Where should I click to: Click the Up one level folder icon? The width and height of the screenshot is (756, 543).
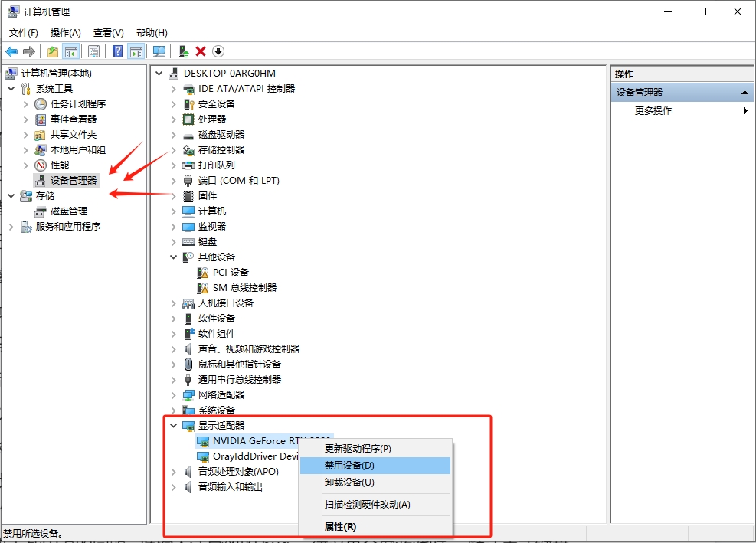pos(53,51)
